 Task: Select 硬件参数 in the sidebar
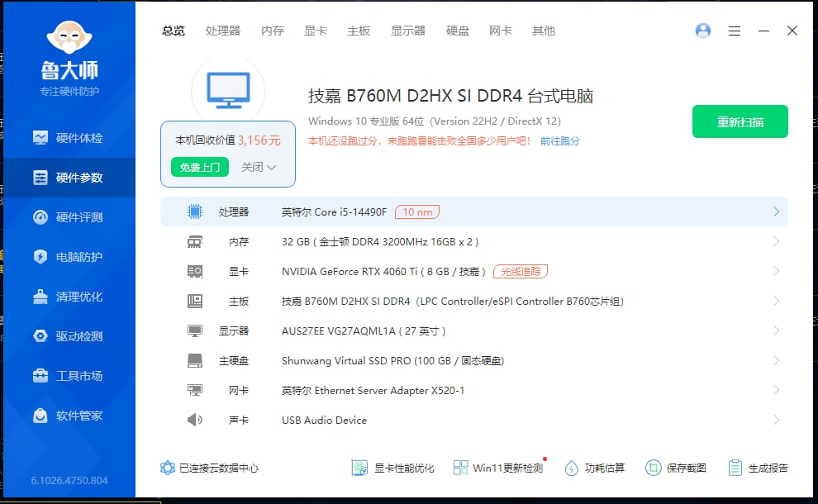point(68,178)
